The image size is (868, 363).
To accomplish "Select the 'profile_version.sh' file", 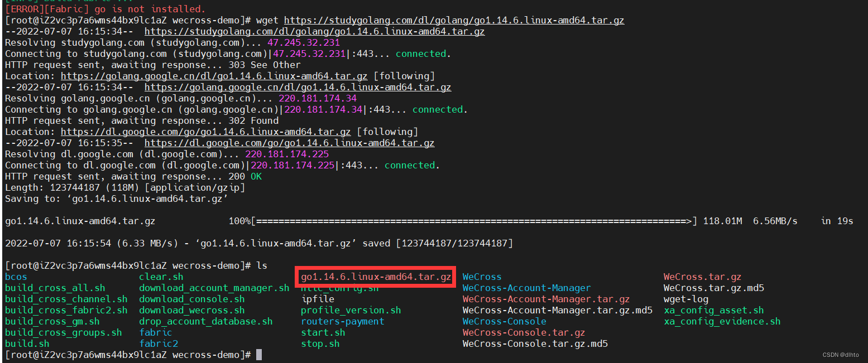I will tap(351, 311).
